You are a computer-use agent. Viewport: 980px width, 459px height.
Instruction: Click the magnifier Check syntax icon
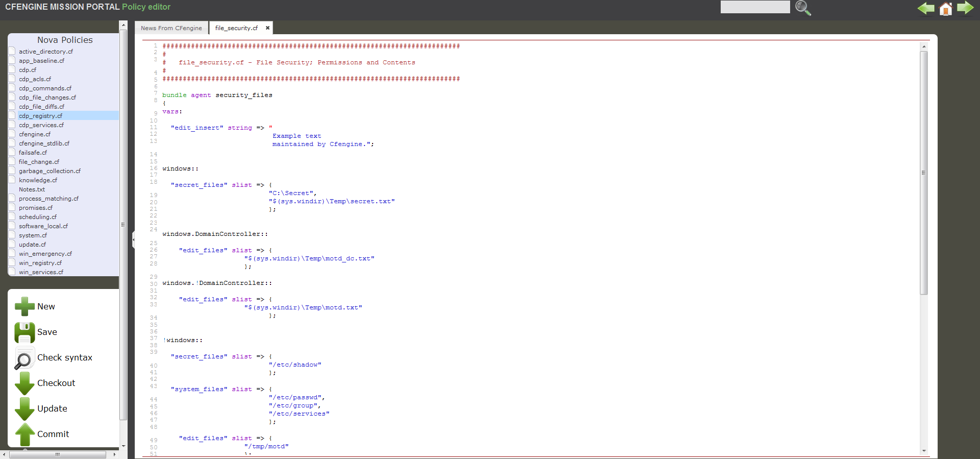click(x=23, y=358)
